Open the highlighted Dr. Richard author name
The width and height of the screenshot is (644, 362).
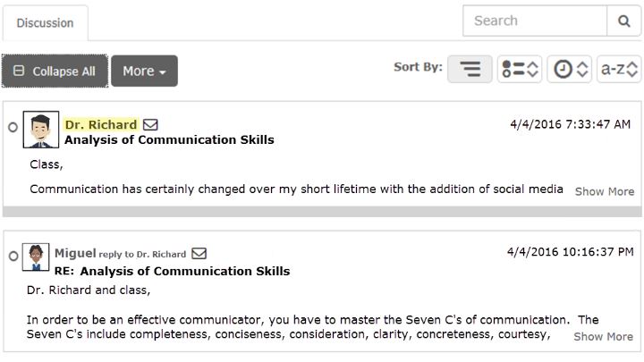[101, 124]
